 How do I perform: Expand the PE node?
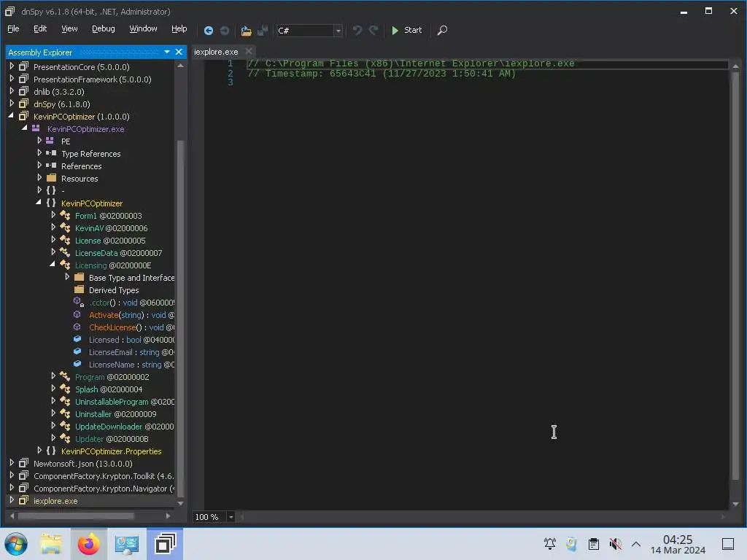39,141
